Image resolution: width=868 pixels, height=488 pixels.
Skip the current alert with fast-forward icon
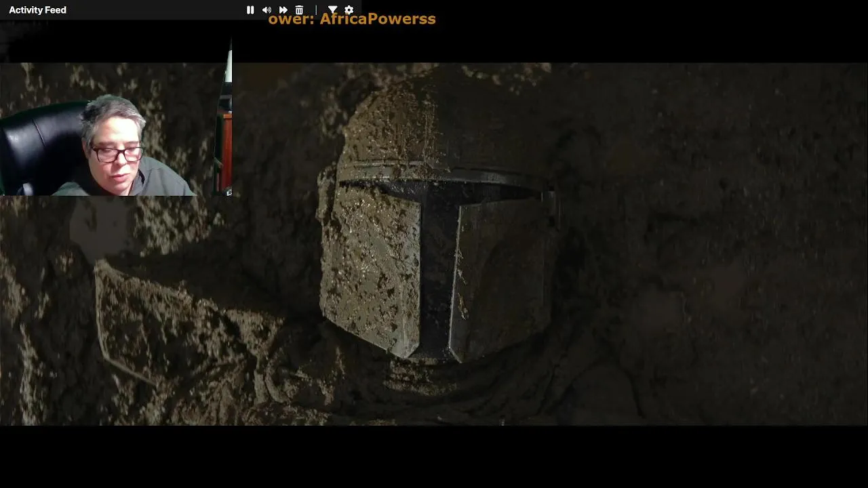[x=283, y=10]
